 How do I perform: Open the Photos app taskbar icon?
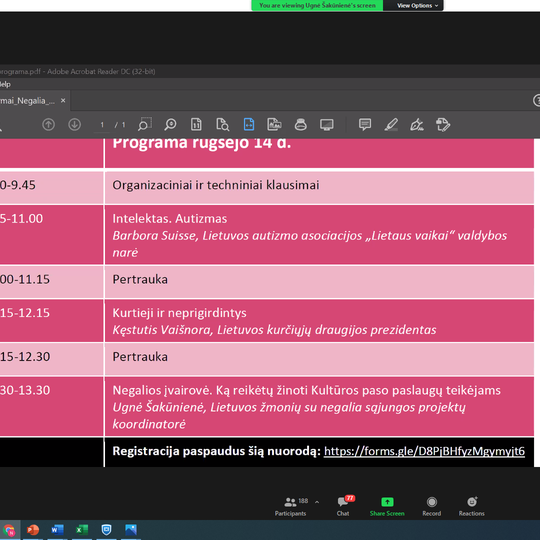click(131, 530)
